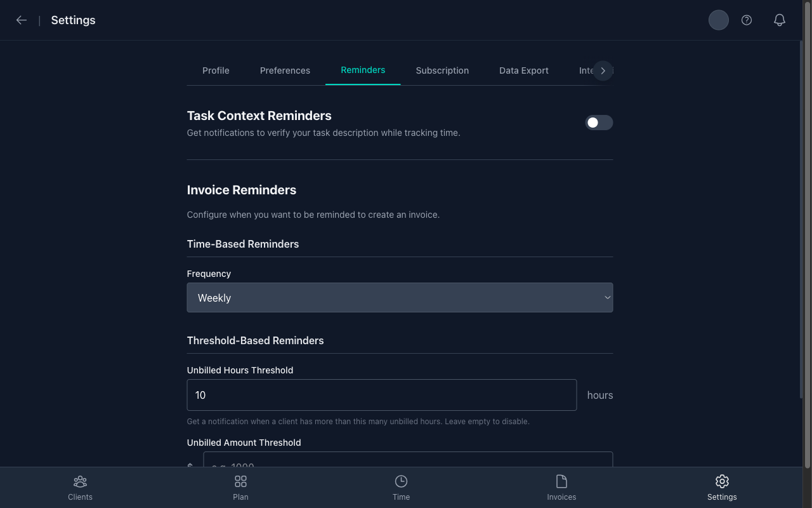
Task: Select the Preferences tab
Action: coord(285,70)
